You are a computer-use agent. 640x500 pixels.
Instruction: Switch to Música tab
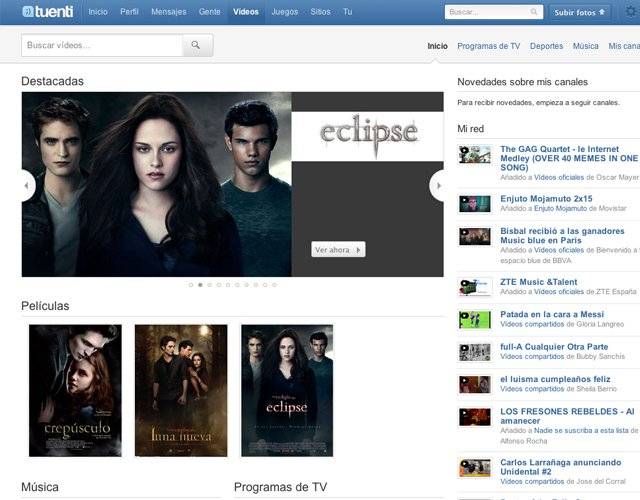(585, 46)
